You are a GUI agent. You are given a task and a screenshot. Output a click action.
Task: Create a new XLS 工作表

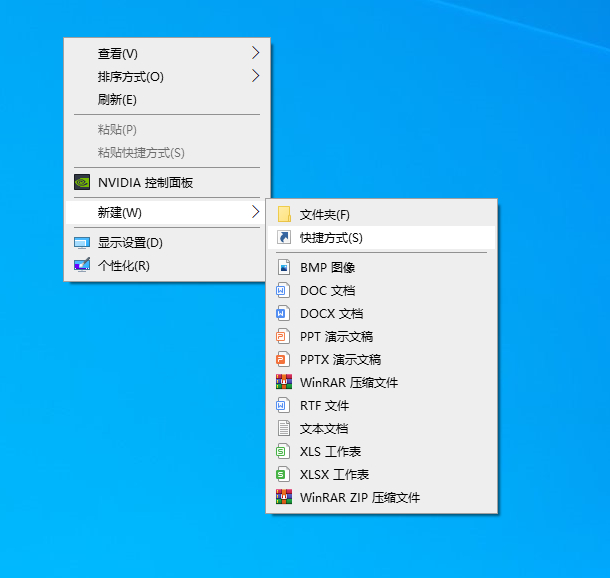click(x=381, y=451)
